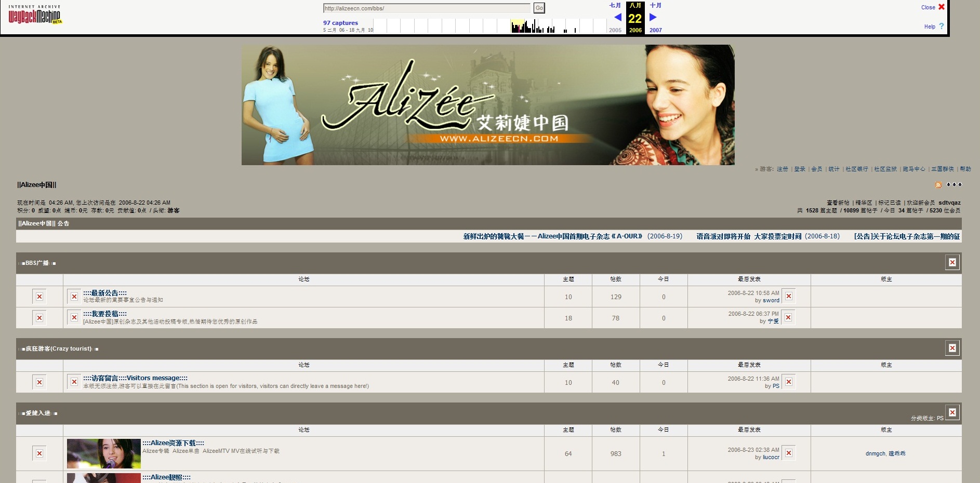Close the Wayback toolbar with the red X
The height and width of the screenshot is (483, 980).
942,7
